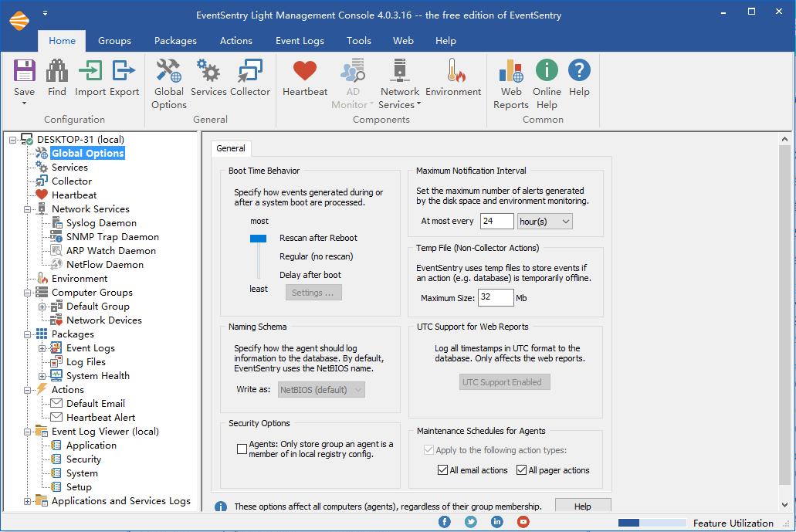Open Online Help info icon

547,70
